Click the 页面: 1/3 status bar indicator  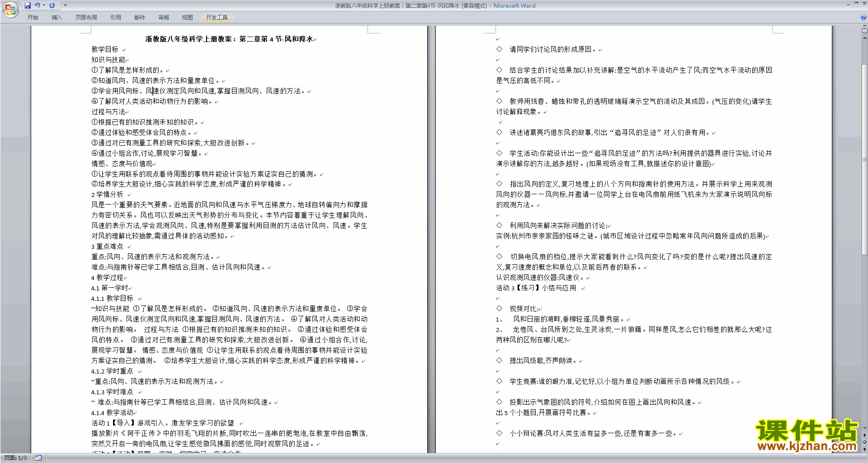(x=15, y=458)
